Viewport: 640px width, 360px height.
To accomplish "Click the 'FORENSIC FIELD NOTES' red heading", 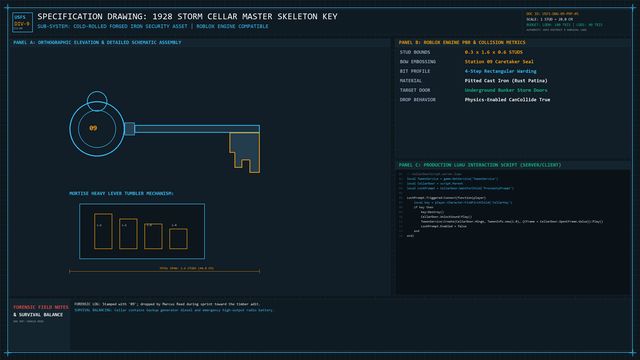I will [x=41, y=307].
